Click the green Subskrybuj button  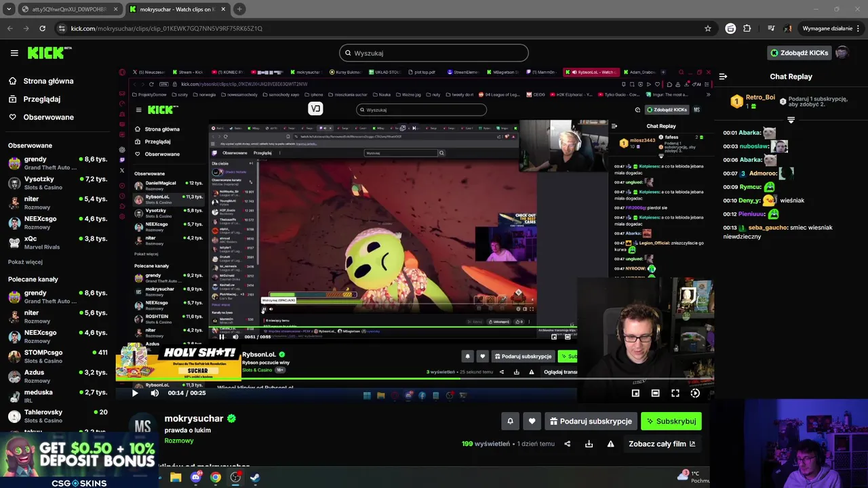click(x=671, y=422)
